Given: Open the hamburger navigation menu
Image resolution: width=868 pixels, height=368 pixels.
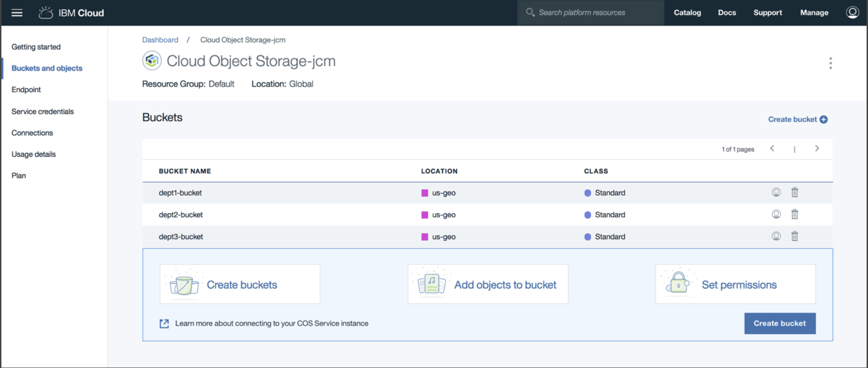Looking at the screenshot, I should coord(17,13).
